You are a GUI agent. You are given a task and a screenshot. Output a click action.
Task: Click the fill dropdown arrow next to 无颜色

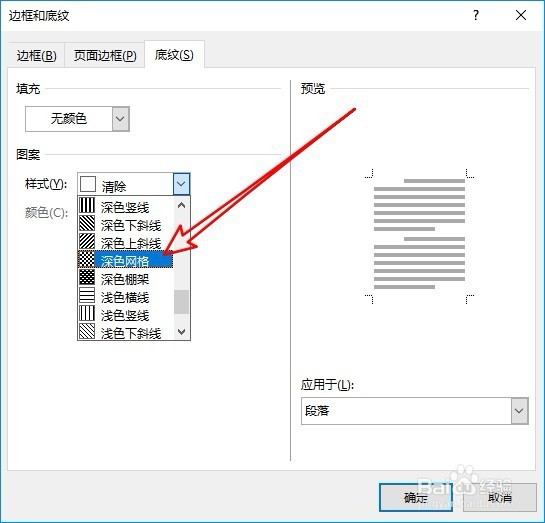pos(121,119)
